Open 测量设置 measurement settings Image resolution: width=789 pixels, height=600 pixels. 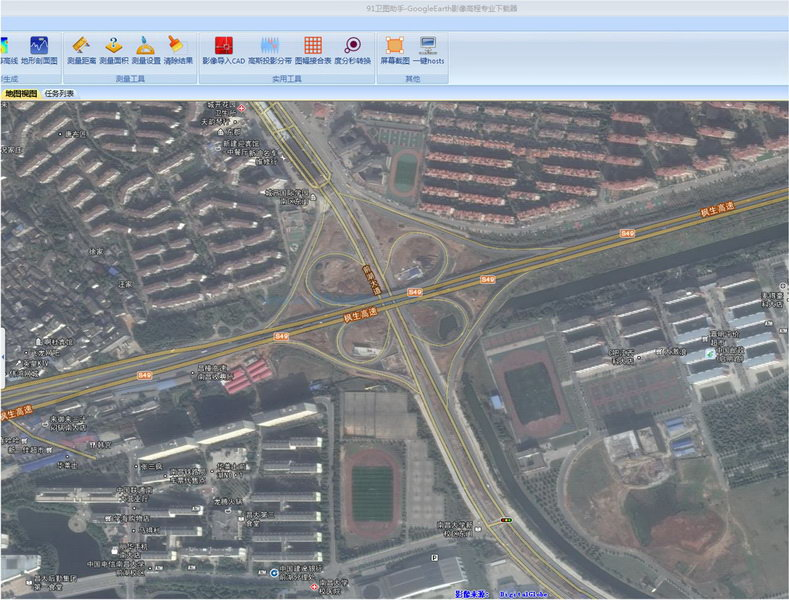tap(146, 50)
